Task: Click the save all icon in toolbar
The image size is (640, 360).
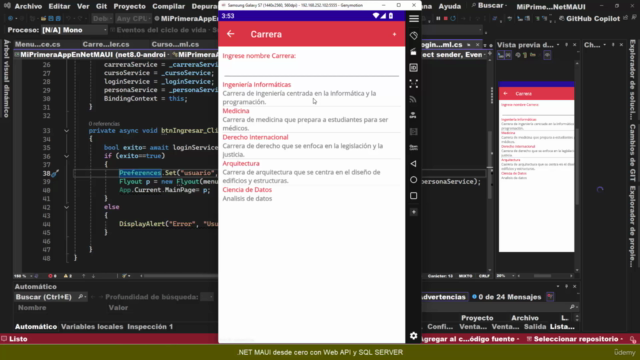Action: [x=58, y=19]
